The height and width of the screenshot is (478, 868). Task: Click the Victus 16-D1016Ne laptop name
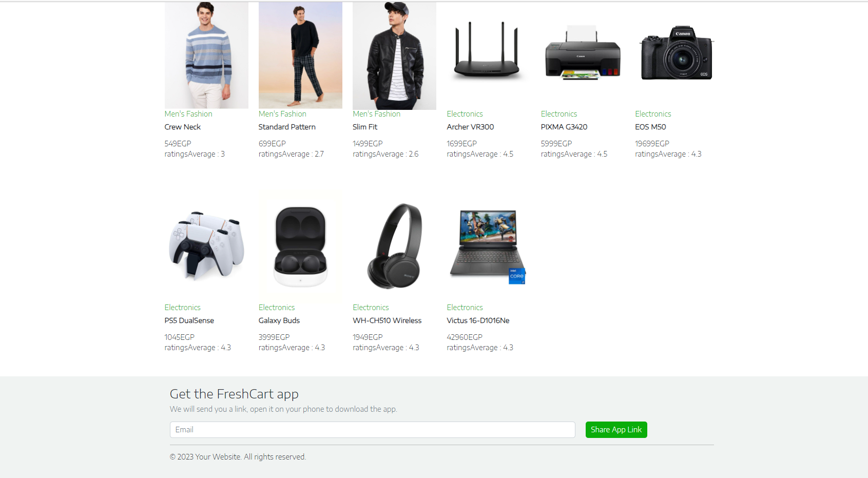tap(478, 320)
